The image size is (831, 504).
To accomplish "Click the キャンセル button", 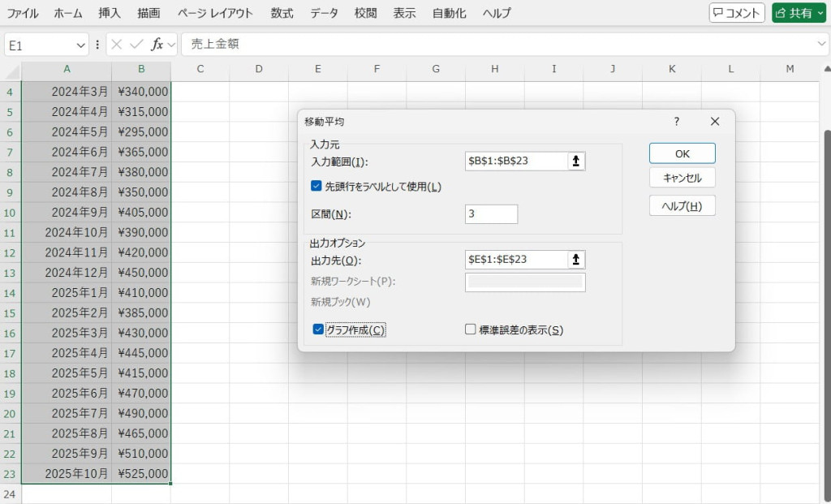I will pos(682,178).
